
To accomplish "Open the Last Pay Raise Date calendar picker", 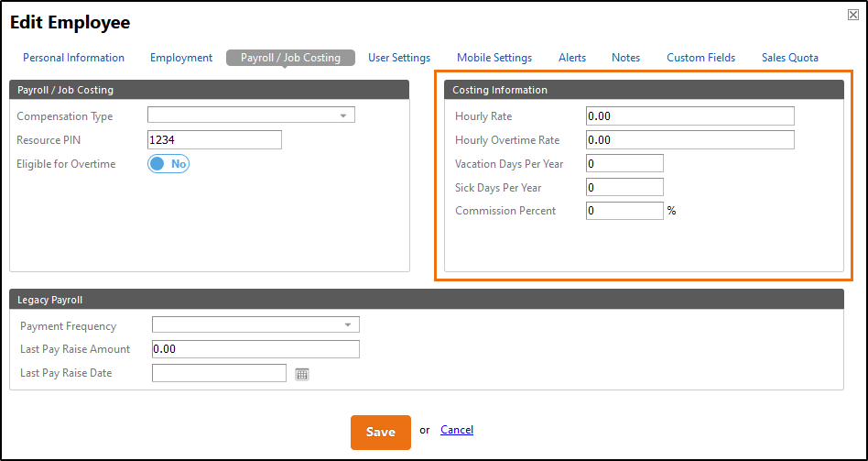I will pos(302,374).
